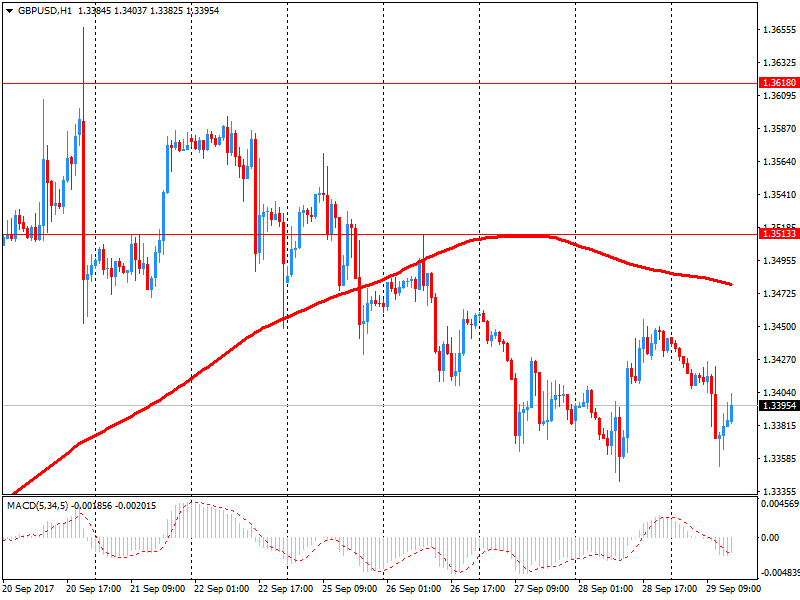800x600 pixels.
Task: Click the 1.34040 price scale value
Action: pos(779,392)
